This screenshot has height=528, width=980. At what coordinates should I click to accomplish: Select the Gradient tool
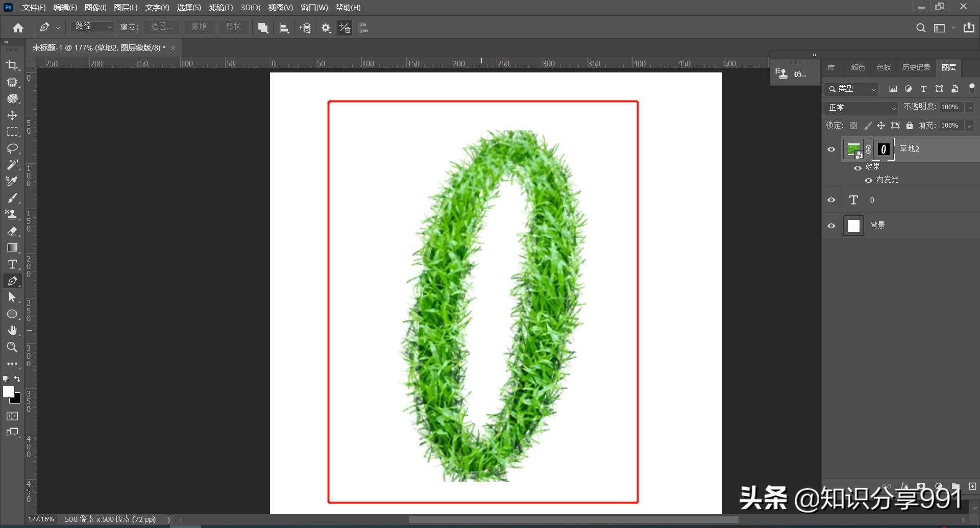coord(13,247)
